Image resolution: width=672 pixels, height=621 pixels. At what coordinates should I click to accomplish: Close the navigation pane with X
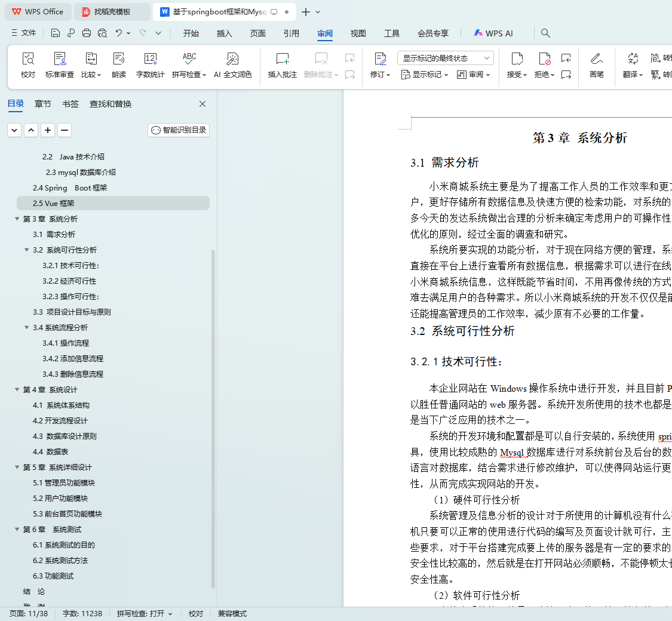click(x=202, y=104)
